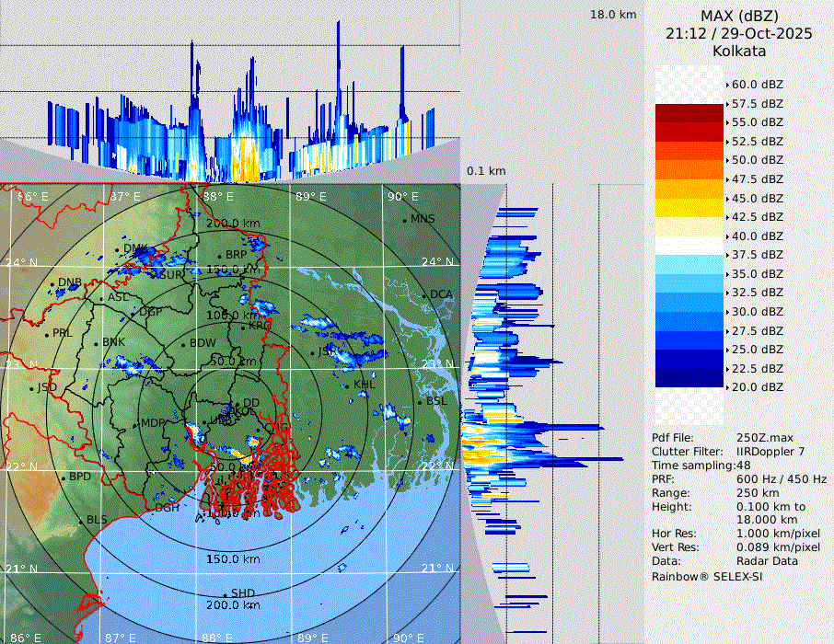This screenshot has height=644, width=834.
Task: Click the dark red swatch below 57.5 dBZ
Action: click(689, 113)
